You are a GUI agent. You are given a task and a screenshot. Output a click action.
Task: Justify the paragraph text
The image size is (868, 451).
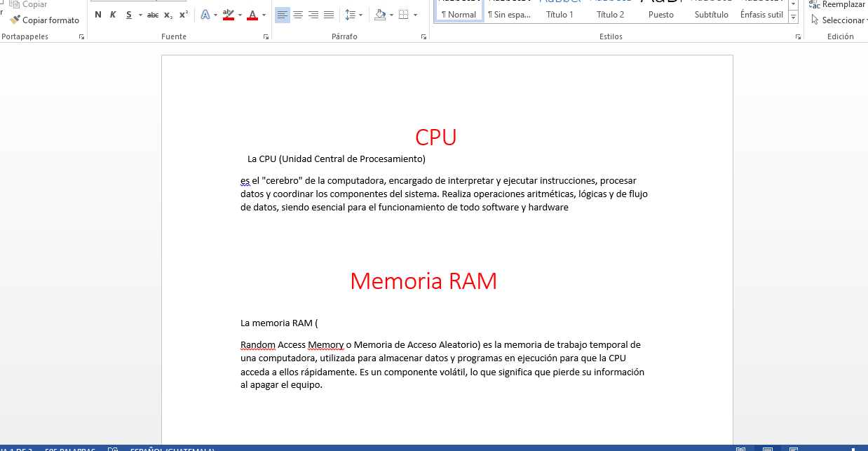329,15
